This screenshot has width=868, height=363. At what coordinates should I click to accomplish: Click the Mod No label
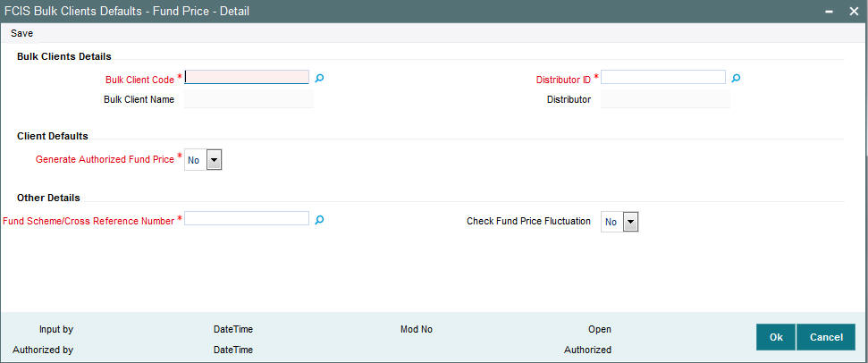tap(417, 329)
